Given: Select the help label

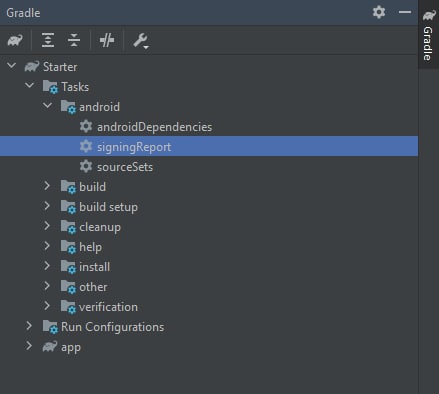Looking at the screenshot, I should (x=90, y=247).
